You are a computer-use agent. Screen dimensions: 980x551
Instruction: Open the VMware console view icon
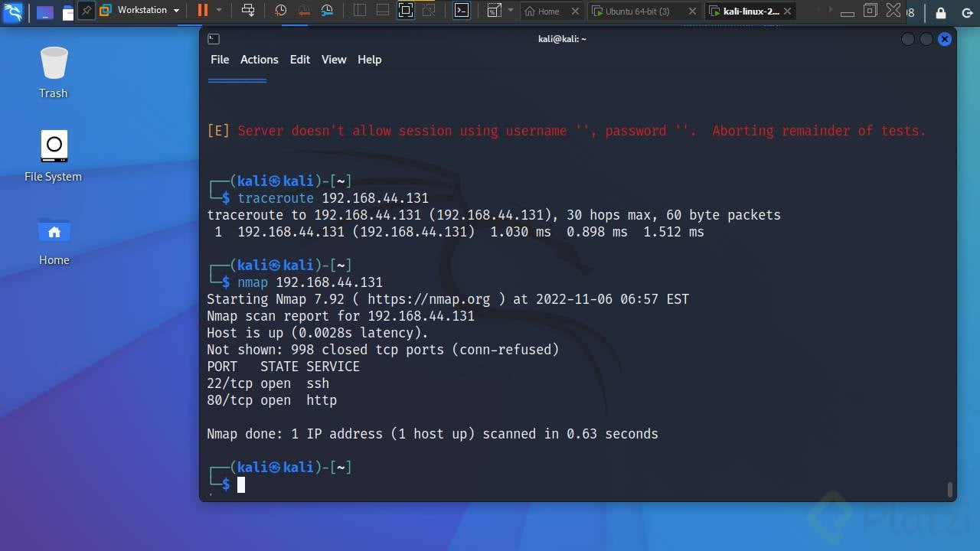tap(462, 11)
